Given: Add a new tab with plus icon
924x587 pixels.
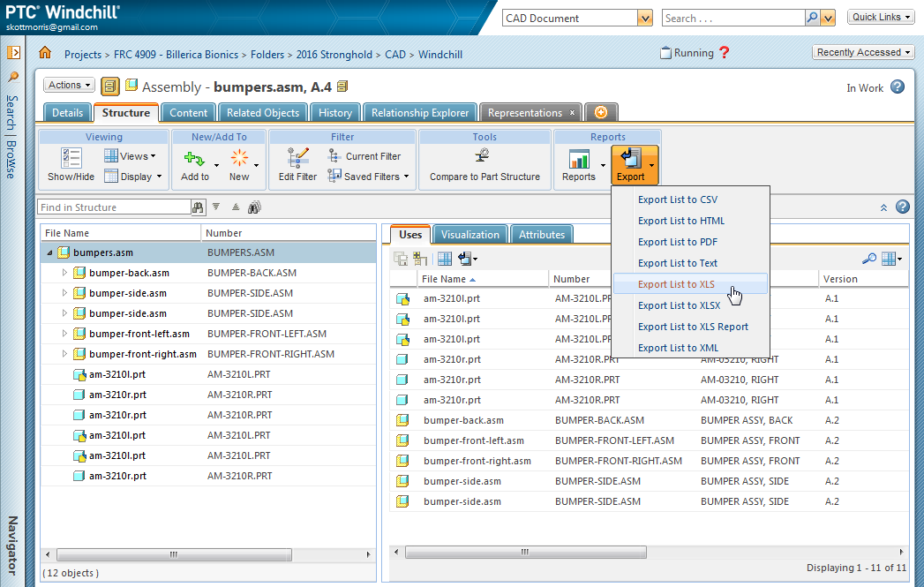Looking at the screenshot, I should pyautogui.click(x=601, y=112).
